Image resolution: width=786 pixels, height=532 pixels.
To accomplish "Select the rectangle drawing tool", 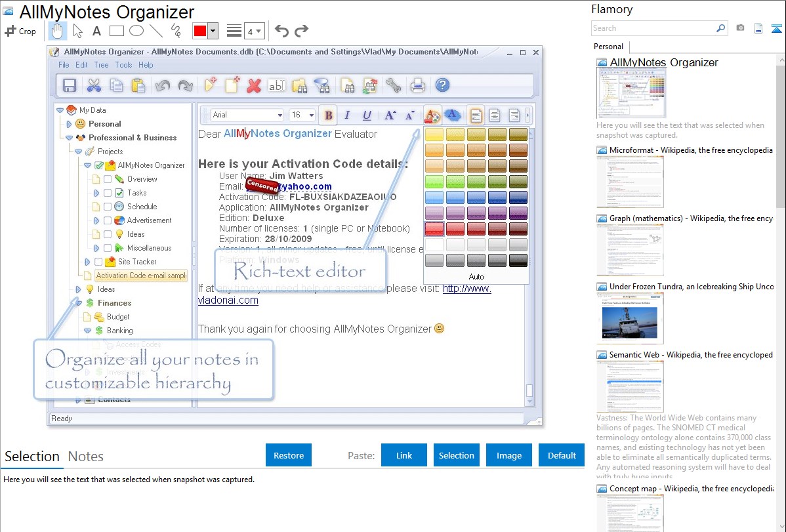I will pos(117,31).
